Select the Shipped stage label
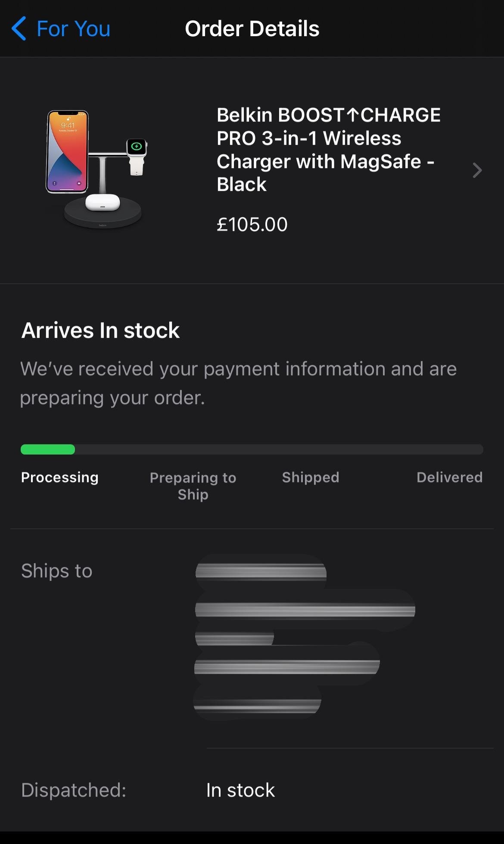 [x=311, y=477]
